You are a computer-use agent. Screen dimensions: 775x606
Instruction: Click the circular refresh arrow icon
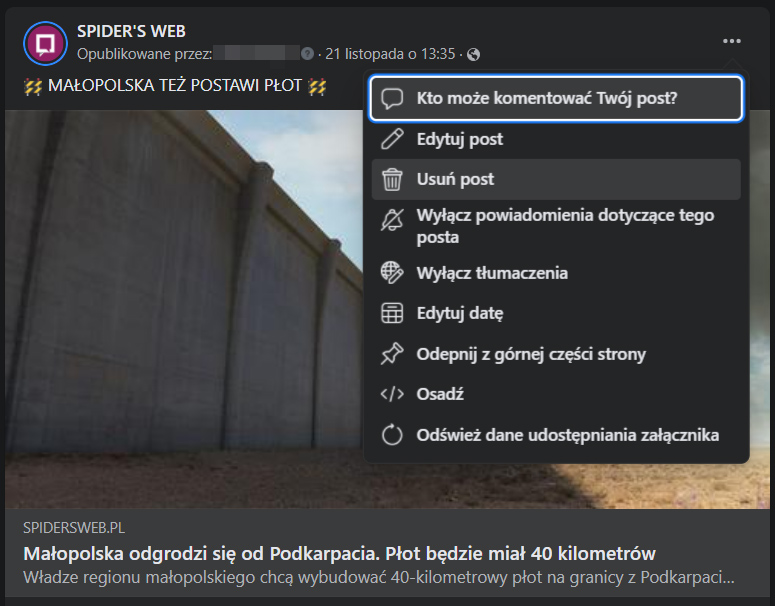tap(392, 435)
